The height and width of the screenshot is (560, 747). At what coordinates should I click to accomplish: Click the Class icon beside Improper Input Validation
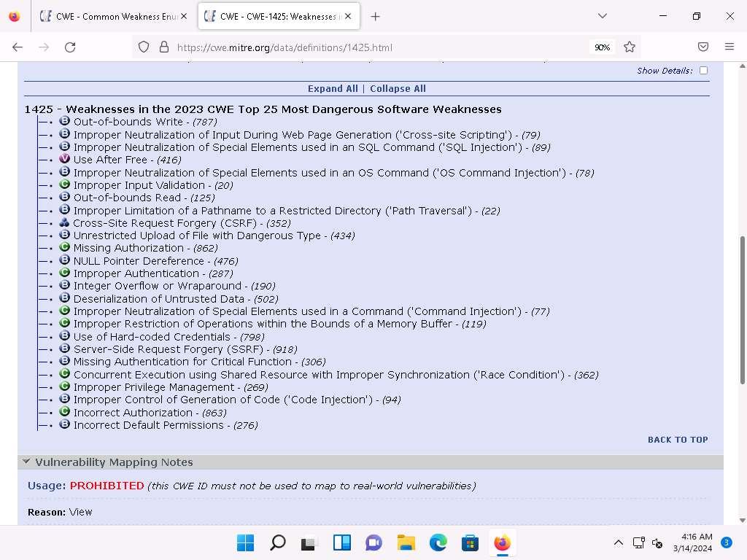pos(64,185)
